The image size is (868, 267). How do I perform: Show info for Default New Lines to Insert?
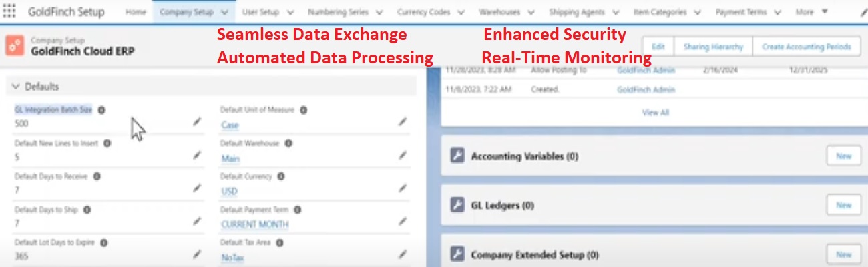click(x=107, y=143)
